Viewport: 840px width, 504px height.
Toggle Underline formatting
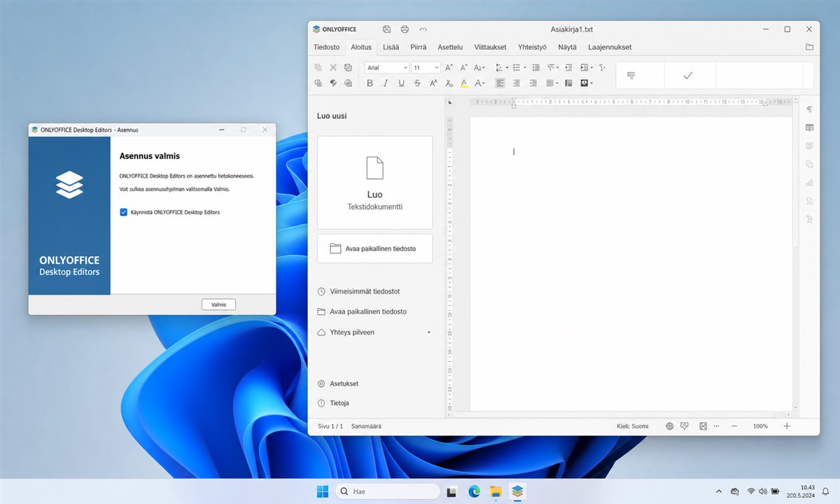[x=401, y=83]
